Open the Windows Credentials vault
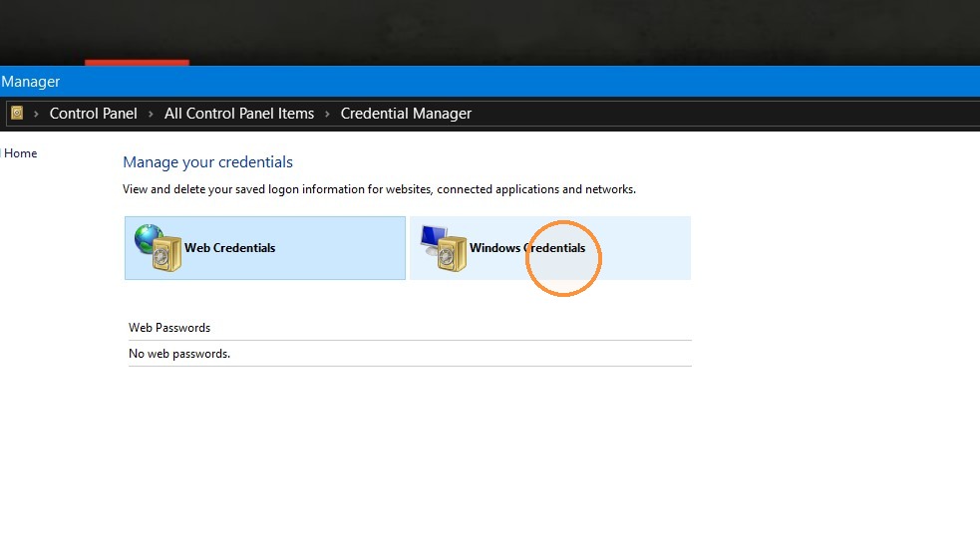Image resolution: width=980 pixels, height=547 pixels. click(x=550, y=248)
